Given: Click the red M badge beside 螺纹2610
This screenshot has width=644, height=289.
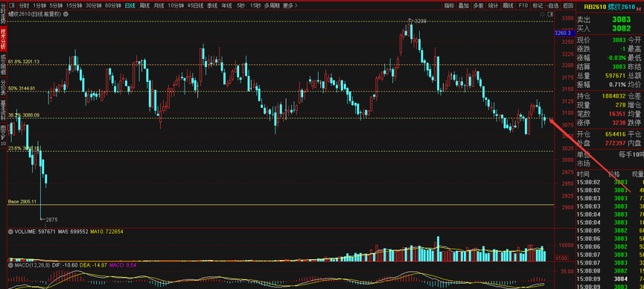Looking at the screenshot, I should click(638, 8).
